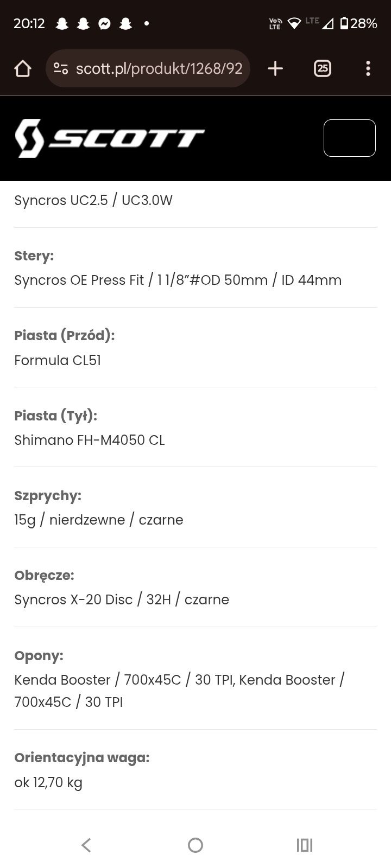Tap the Wi-Fi status icon

[294, 23]
